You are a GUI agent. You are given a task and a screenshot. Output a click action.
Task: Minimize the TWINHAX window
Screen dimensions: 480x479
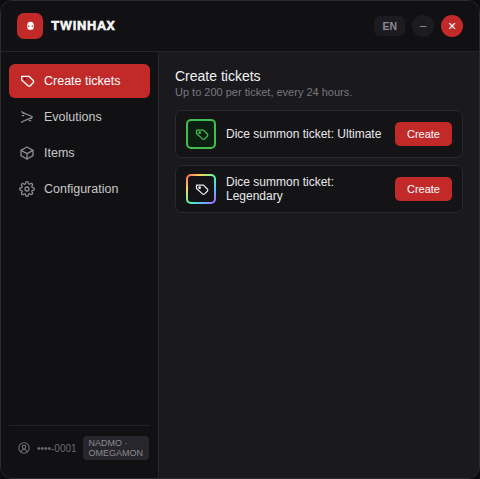(423, 26)
